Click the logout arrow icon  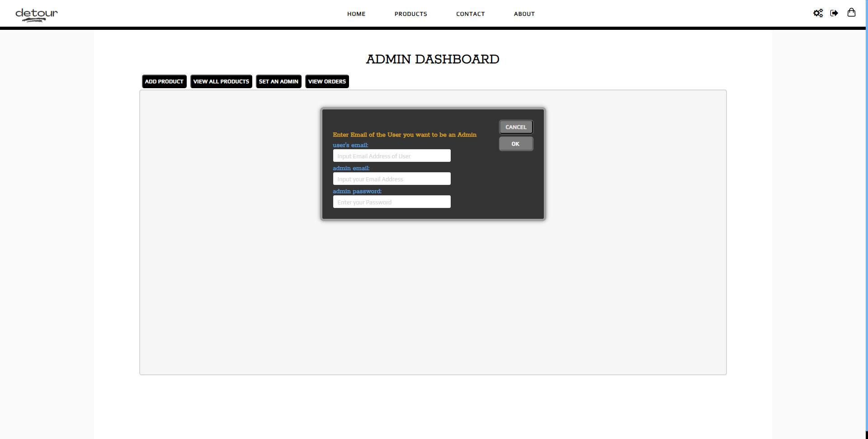[834, 13]
